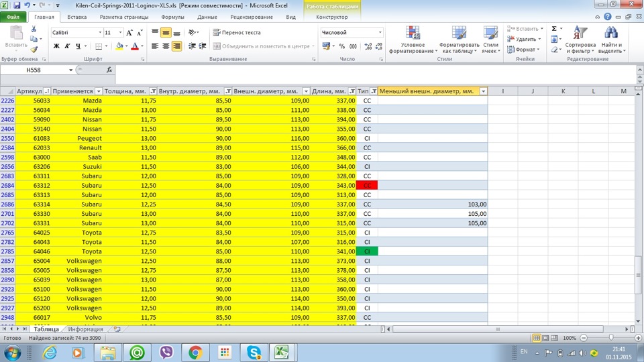Apply percent style format
This screenshot has height=362, width=644.
point(342,46)
